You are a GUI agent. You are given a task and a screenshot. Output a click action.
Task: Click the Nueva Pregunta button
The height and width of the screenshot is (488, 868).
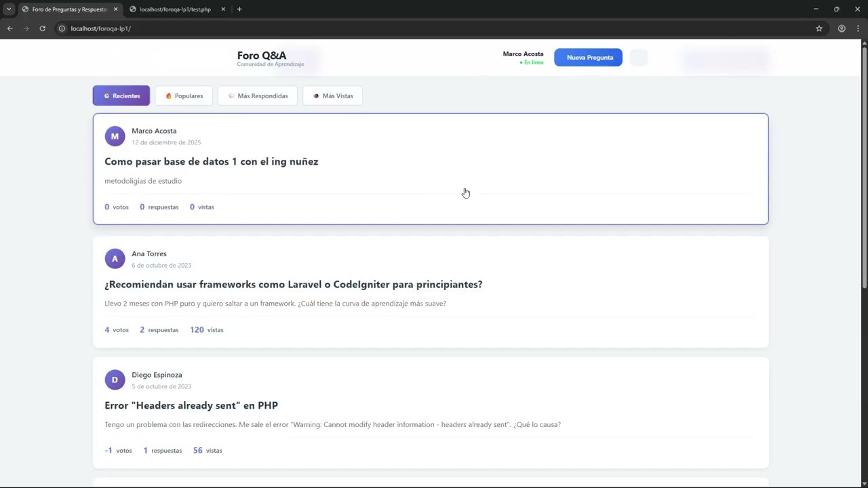pyautogui.click(x=588, y=58)
